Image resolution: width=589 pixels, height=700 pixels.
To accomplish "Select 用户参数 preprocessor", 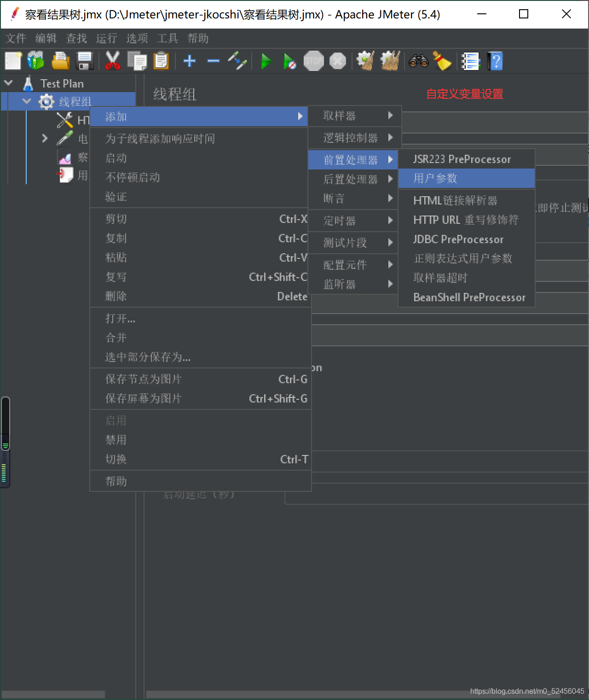I will click(467, 178).
